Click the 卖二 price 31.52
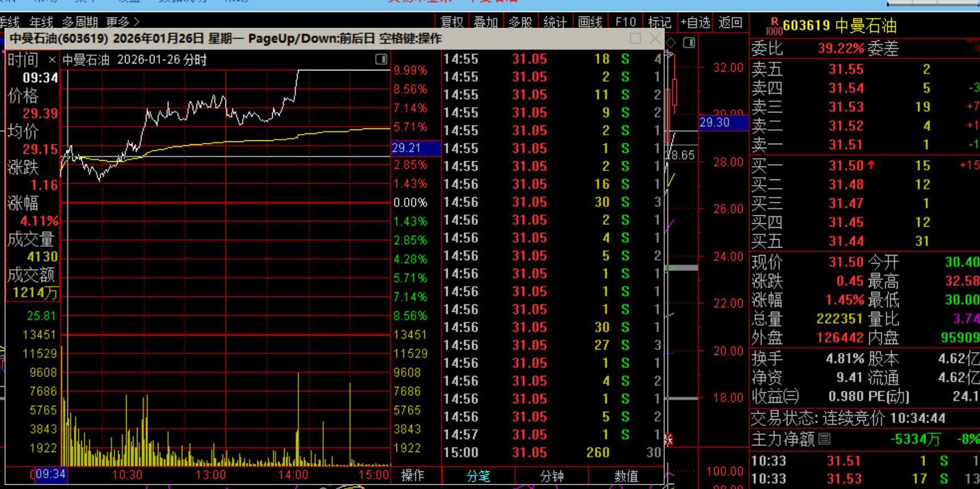The height and width of the screenshot is (489, 980). pyautogui.click(x=846, y=126)
